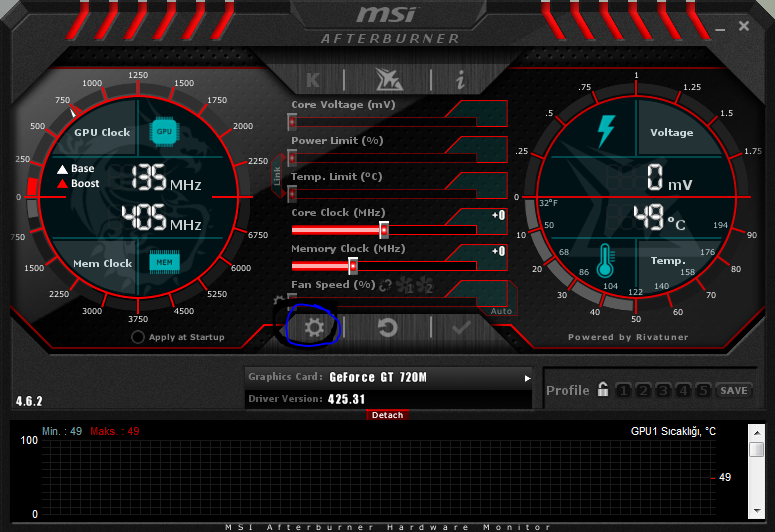Click the Detach monitor button

point(388,415)
